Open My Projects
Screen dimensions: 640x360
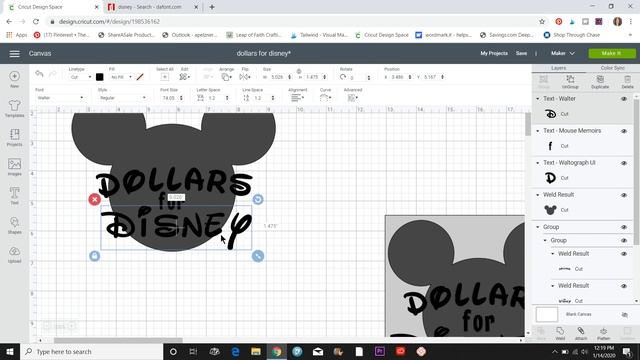point(494,53)
